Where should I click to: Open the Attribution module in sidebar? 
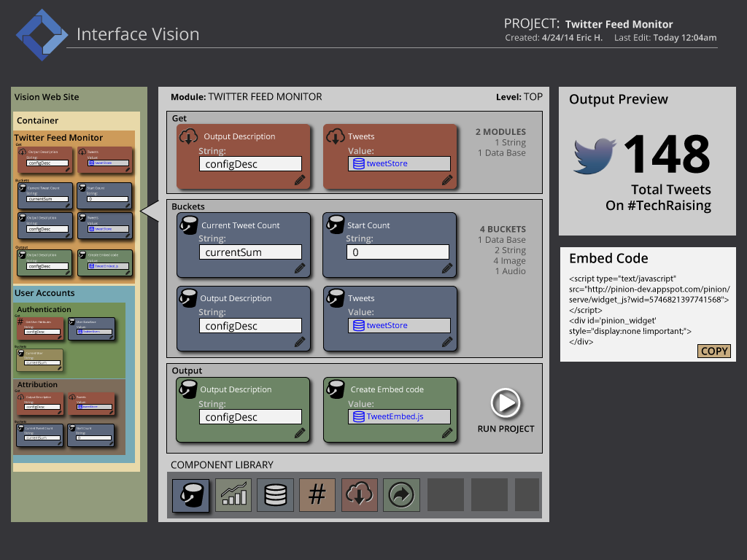(x=36, y=384)
